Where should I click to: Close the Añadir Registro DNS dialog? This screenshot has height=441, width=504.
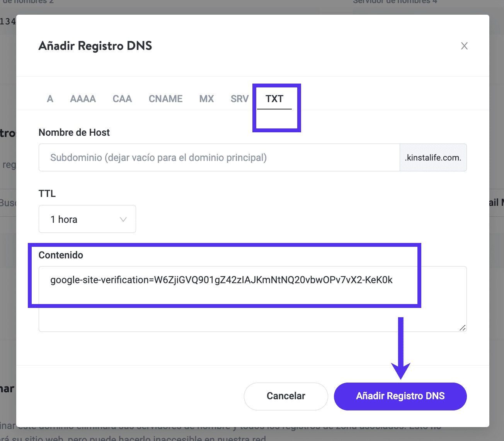[464, 46]
